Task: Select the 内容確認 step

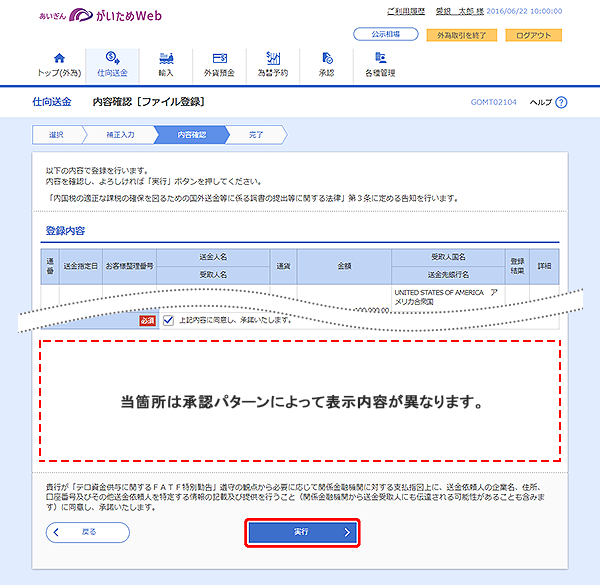Action: click(191, 135)
